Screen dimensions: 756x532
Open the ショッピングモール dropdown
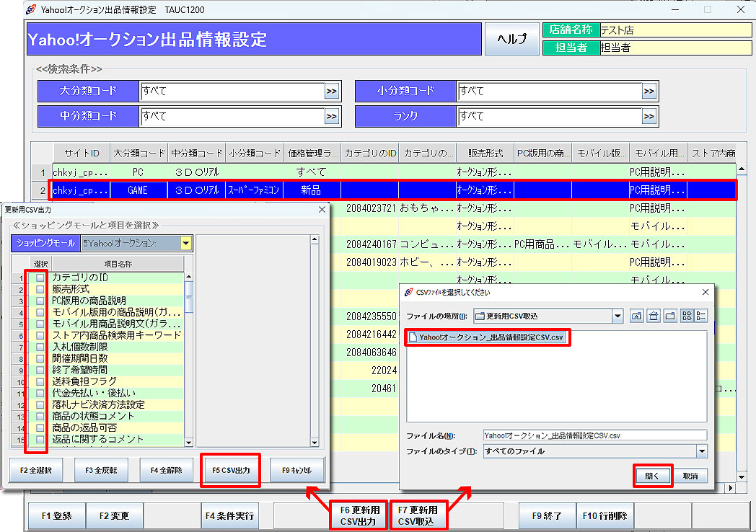pyautogui.click(x=186, y=244)
